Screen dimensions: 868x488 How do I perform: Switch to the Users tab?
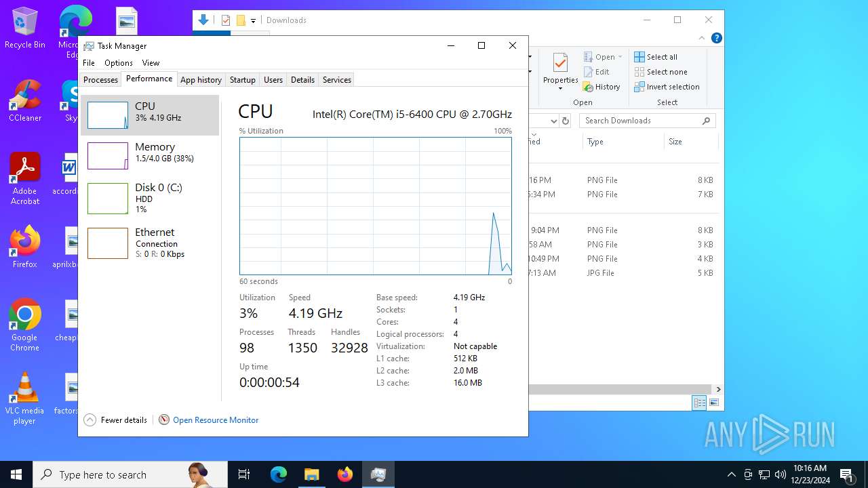tap(273, 80)
